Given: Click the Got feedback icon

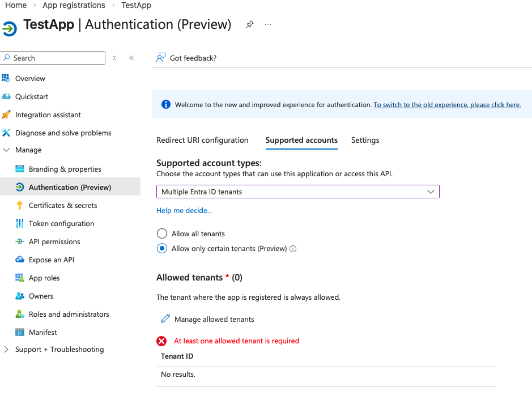Looking at the screenshot, I should pyautogui.click(x=161, y=58).
